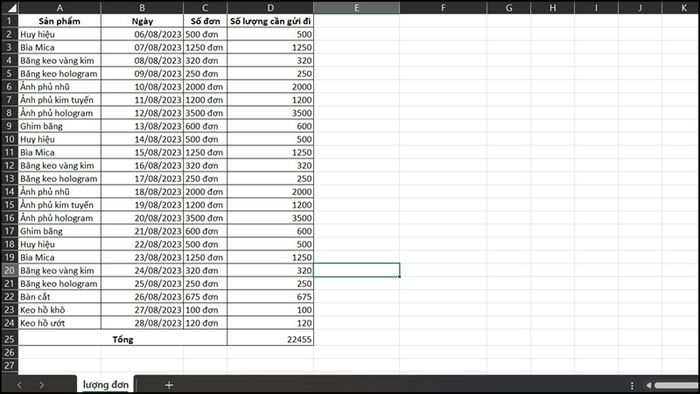700x394 pixels.
Task: Select 'Ảnh phủ kim tuyến' in row 15
Action: [59, 205]
